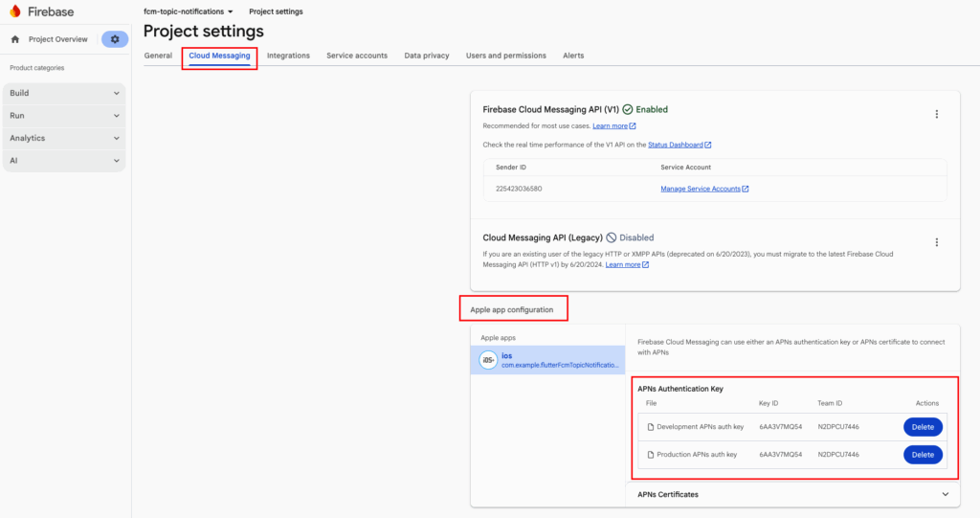Click the Production APNs auth key file icon
This screenshot has height=518, width=980.
650,455
